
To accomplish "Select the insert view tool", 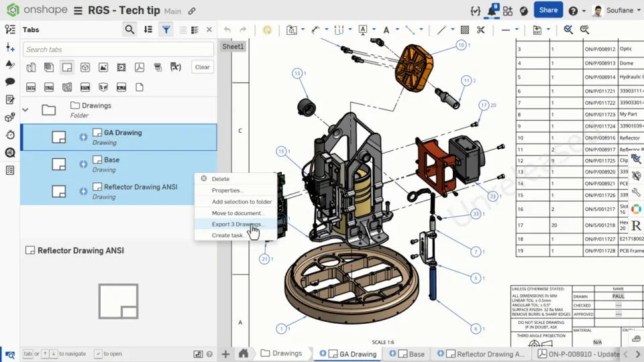I will click(292, 29).
